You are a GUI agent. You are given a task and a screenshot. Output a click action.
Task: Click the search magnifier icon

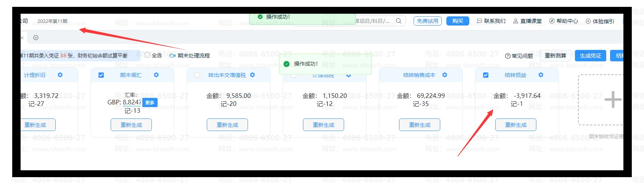click(398, 21)
